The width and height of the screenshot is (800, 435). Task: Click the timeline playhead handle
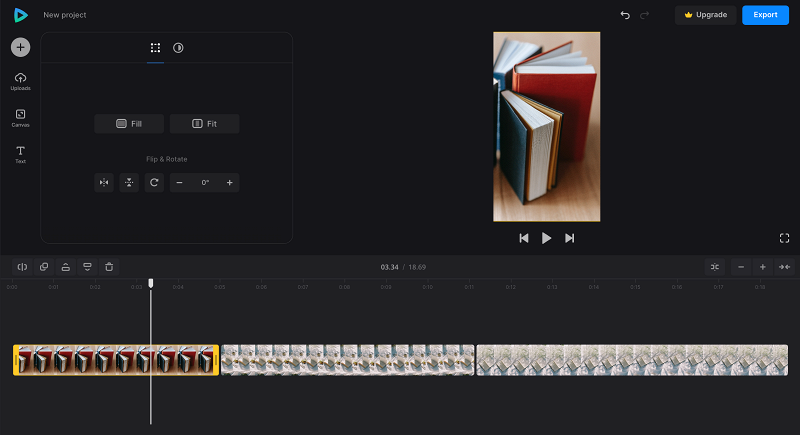click(x=151, y=283)
